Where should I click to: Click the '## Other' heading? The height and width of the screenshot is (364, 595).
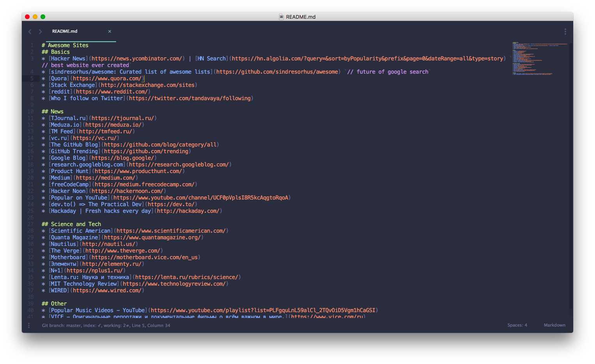click(54, 304)
